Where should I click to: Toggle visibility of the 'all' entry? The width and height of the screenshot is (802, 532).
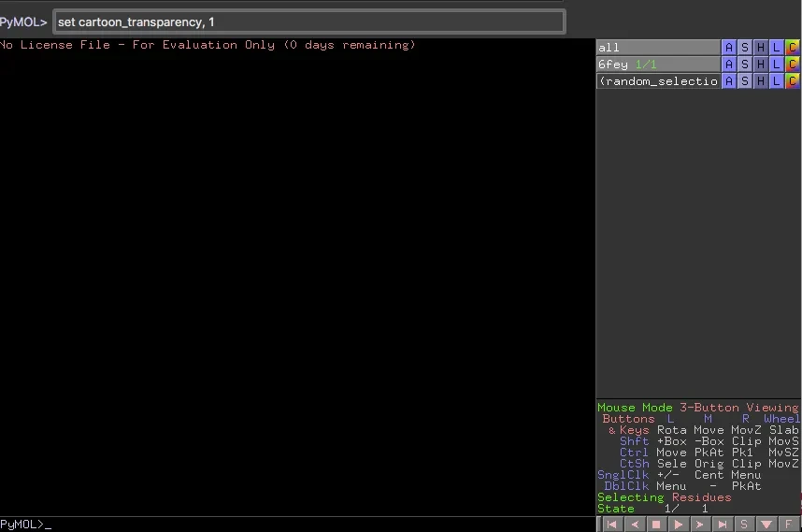pyautogui.click(x=658, y=48)
